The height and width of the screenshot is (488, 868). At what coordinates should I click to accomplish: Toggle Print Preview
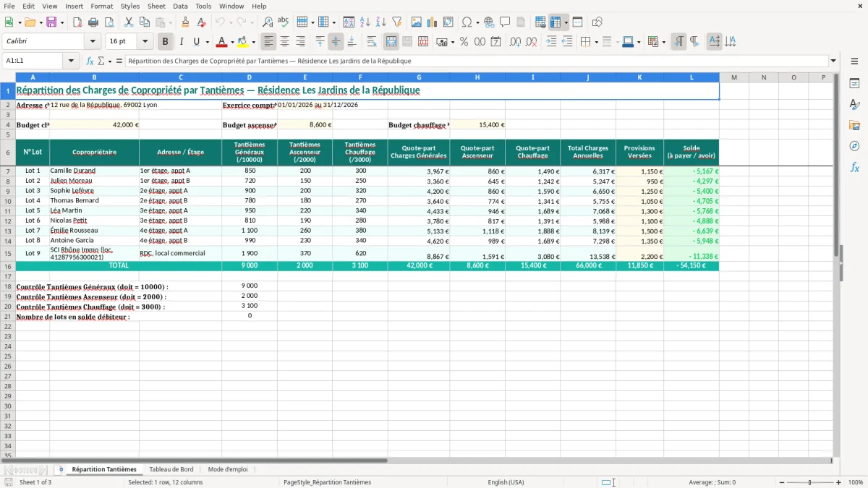[x=109, y=22]
